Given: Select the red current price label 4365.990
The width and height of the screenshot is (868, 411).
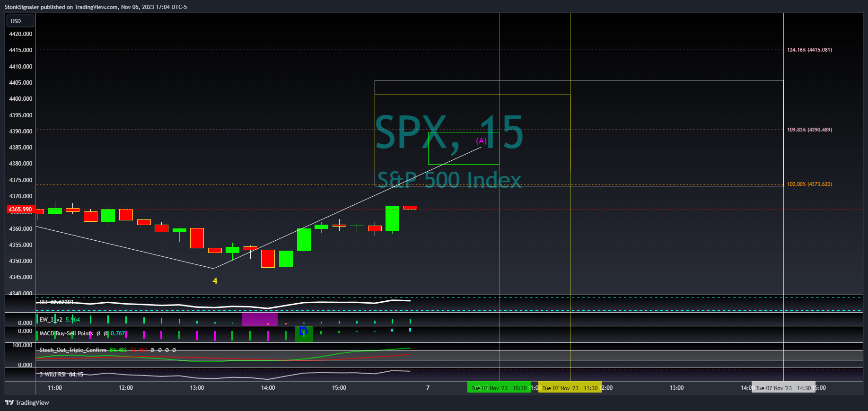Looking at the screenshot, I should click(x=20, y=209).
